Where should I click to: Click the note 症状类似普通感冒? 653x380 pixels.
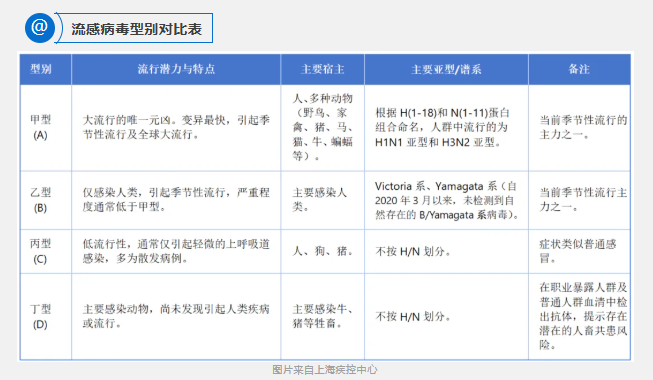[578, 251]
